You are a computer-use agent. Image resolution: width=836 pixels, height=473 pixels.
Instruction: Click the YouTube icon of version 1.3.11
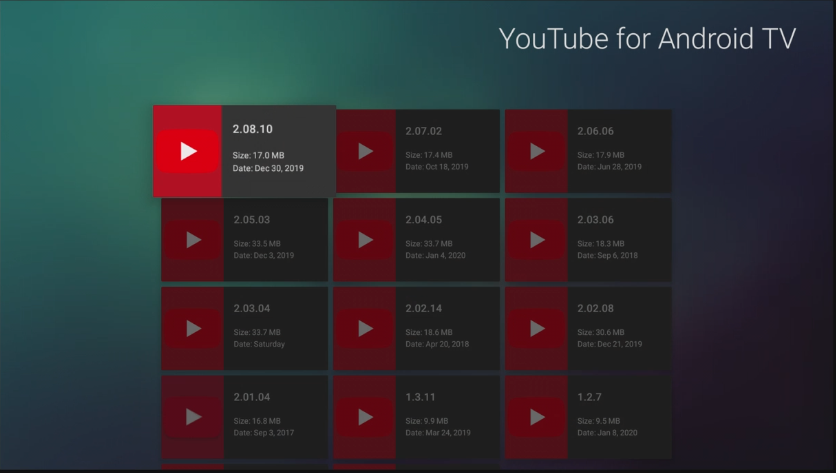(365, 416)
